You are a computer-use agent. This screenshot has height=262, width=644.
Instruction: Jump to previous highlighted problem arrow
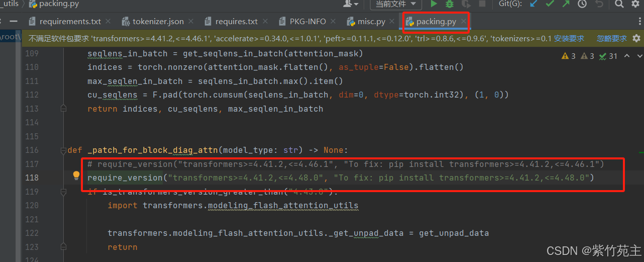[626, 56]
